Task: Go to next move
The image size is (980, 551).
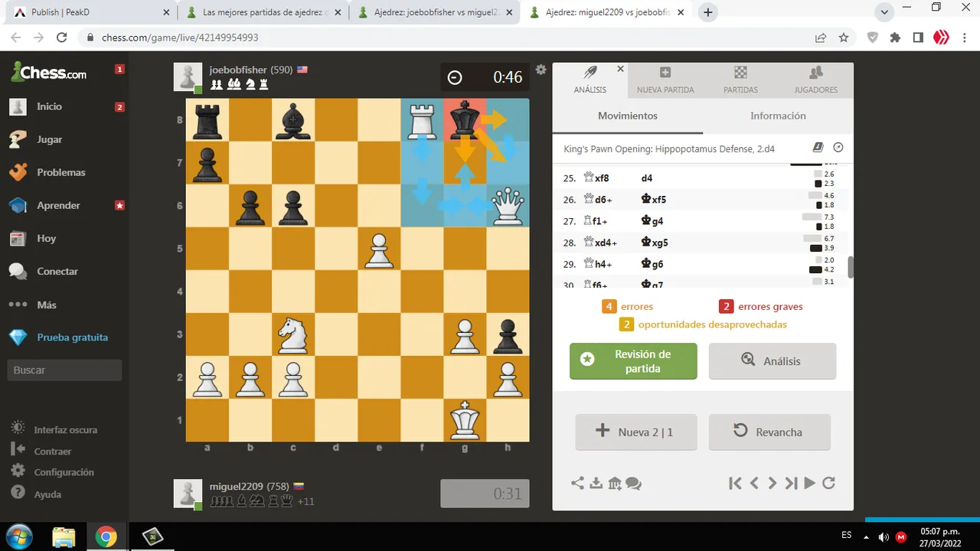Action: 773,483
